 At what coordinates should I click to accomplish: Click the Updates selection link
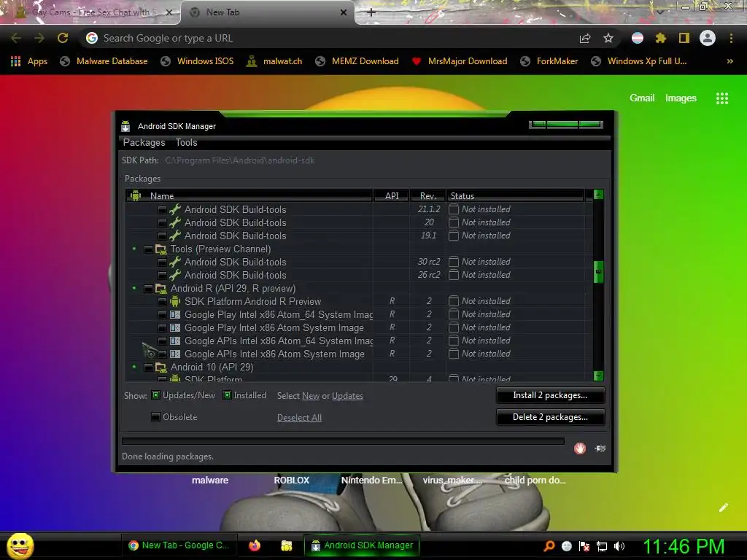[x=347, y=396]
